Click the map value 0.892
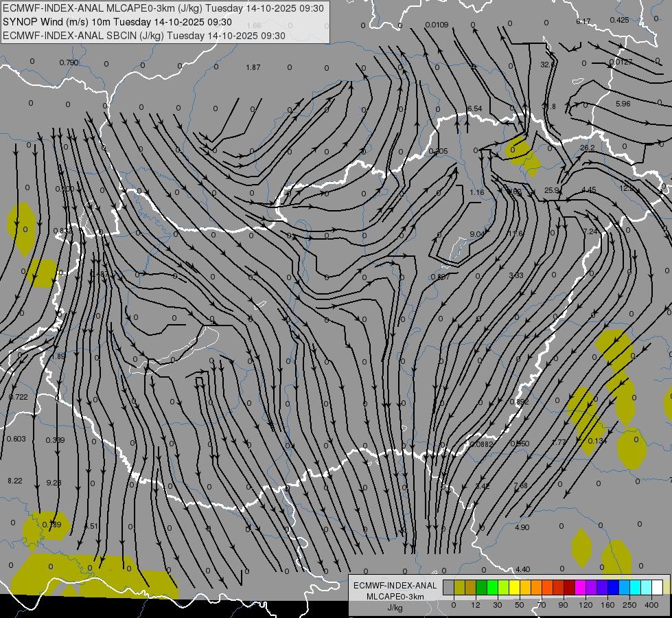Image resolution: width=672 pixels, height=618 pixels. pos(519,402)
